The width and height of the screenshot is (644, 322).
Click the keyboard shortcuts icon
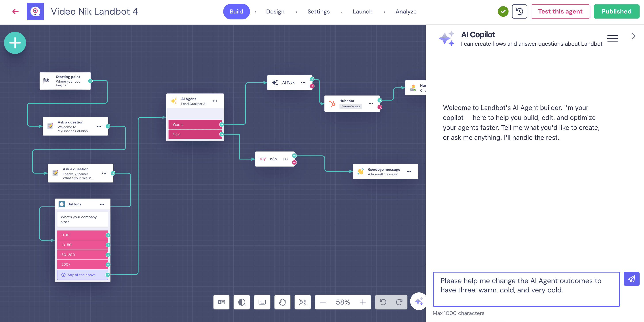pyautogui.click(x=262, y=302)
